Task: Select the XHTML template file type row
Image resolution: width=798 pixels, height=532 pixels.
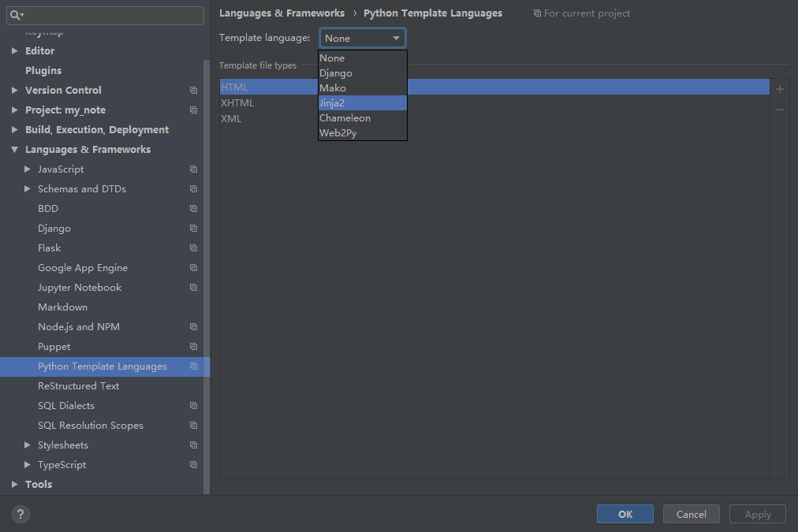Action: point(494,102)
